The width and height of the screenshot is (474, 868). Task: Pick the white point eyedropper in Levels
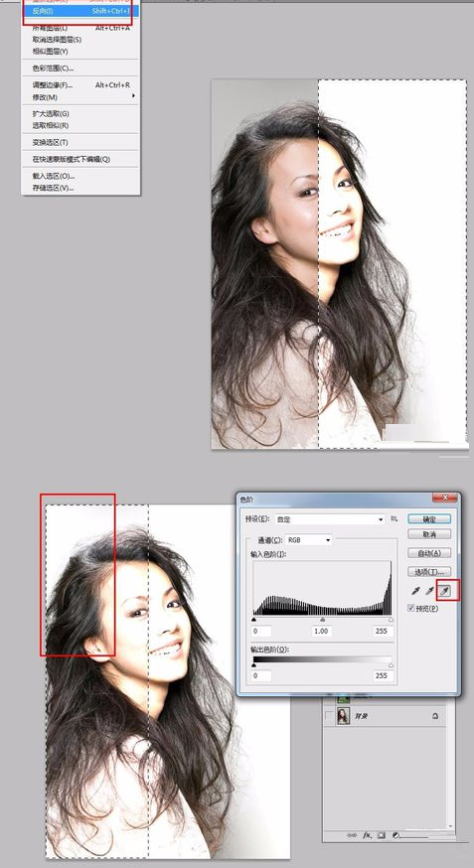(x=446, y=591)
